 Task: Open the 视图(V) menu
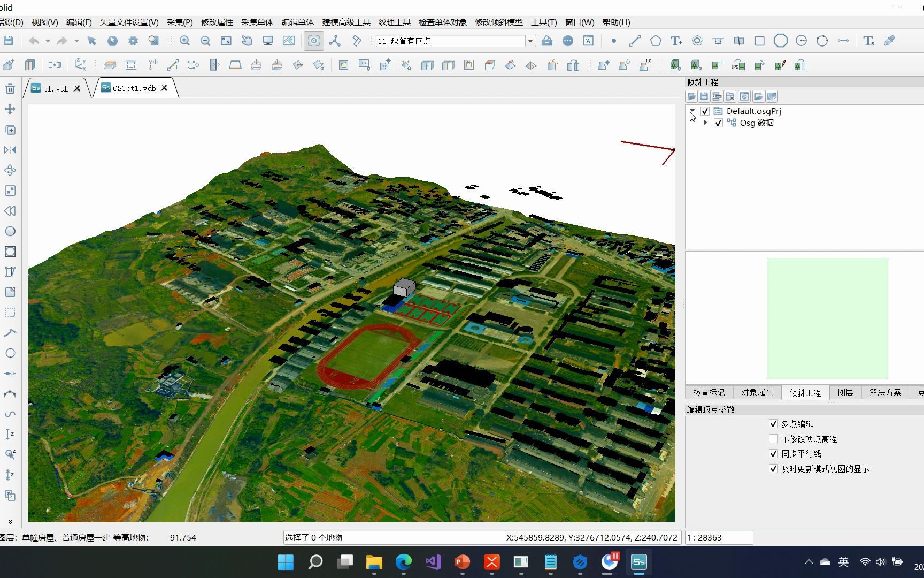click(44, 22)
